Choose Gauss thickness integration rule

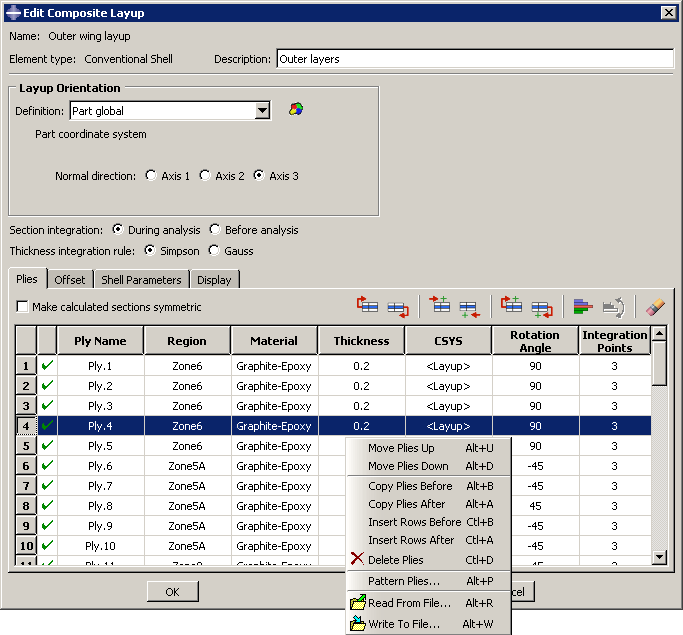(215, 251)
